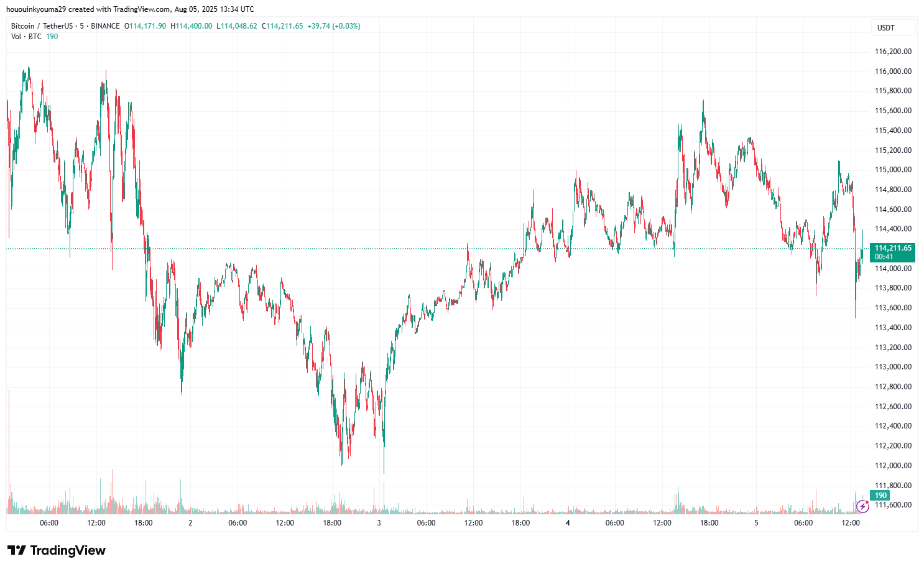Click the high price H114,400.00 value
924x569 pixels.
192,26
